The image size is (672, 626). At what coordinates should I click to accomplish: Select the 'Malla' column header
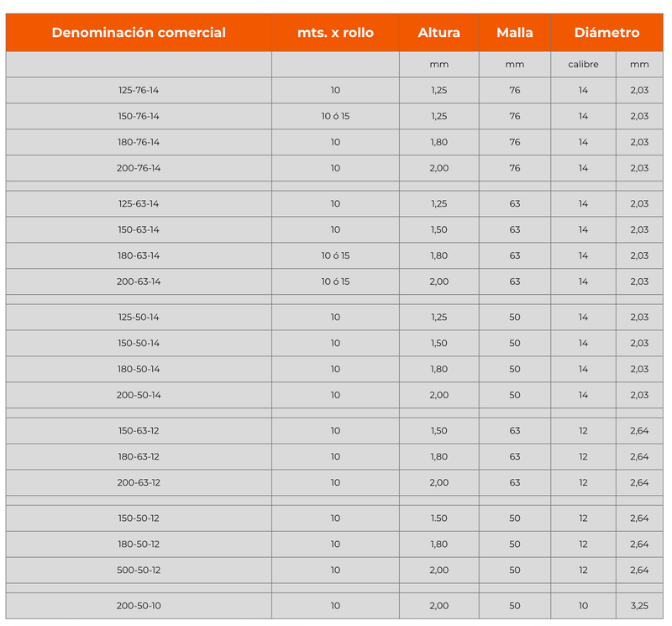(x=515, y=33)
